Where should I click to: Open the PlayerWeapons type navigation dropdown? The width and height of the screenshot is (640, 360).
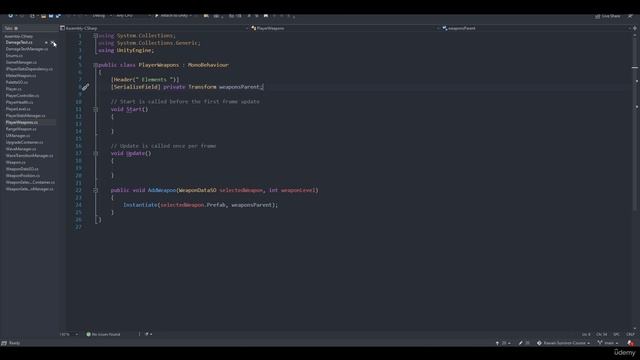pyautogui.click(x=345, y=28)
